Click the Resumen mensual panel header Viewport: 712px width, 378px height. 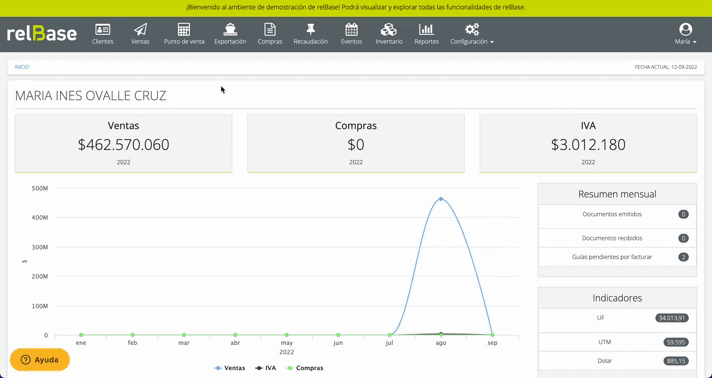617,194
